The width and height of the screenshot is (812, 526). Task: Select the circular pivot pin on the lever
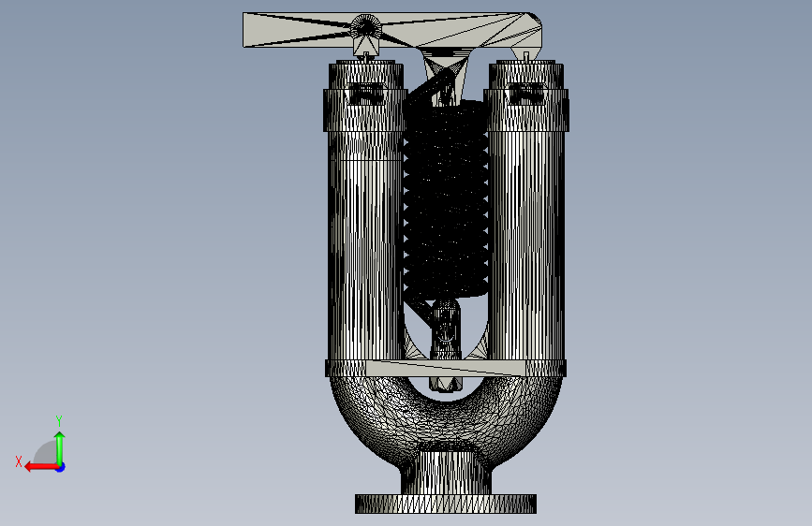(x=366, y=27)
